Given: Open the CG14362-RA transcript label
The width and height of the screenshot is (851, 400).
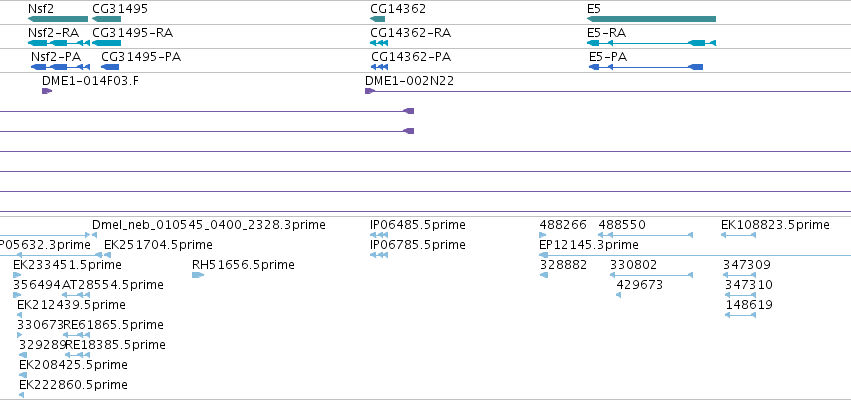Looking at the screenshot, I should click(x=410, y=33).
